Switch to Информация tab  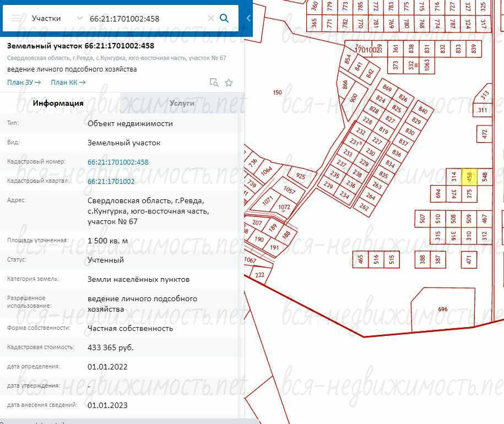[58, 103]
